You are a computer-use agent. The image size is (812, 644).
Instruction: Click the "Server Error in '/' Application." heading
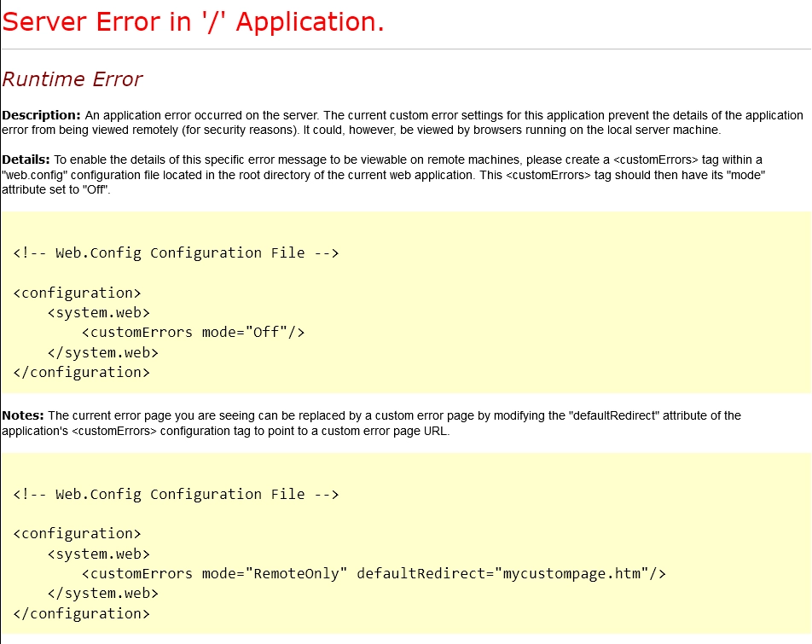(194, 22)
